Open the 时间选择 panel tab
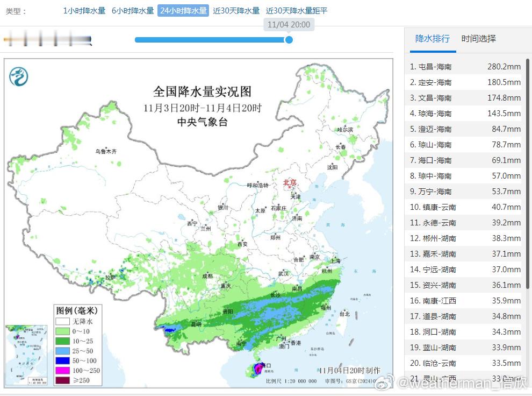532x396 pixels. [x=478, y=38]
